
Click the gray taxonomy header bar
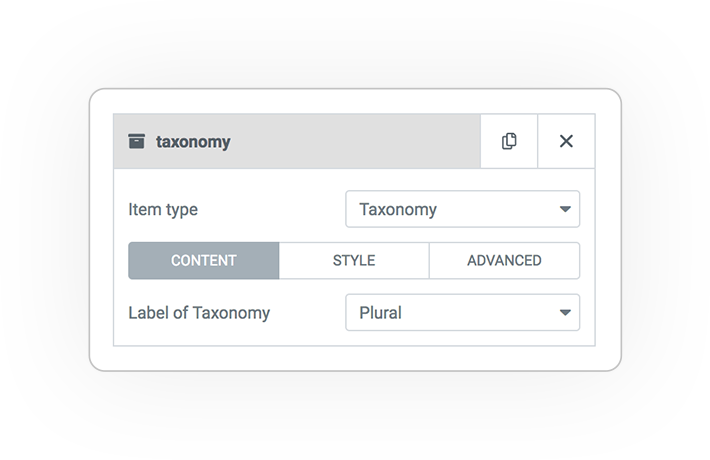coord(297,141)
